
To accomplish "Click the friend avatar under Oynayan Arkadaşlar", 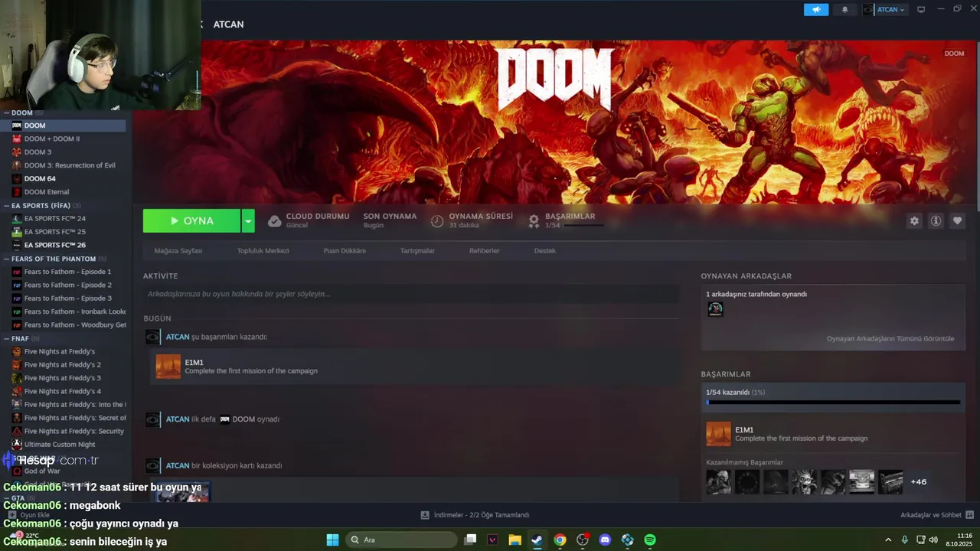I will 715,309.
